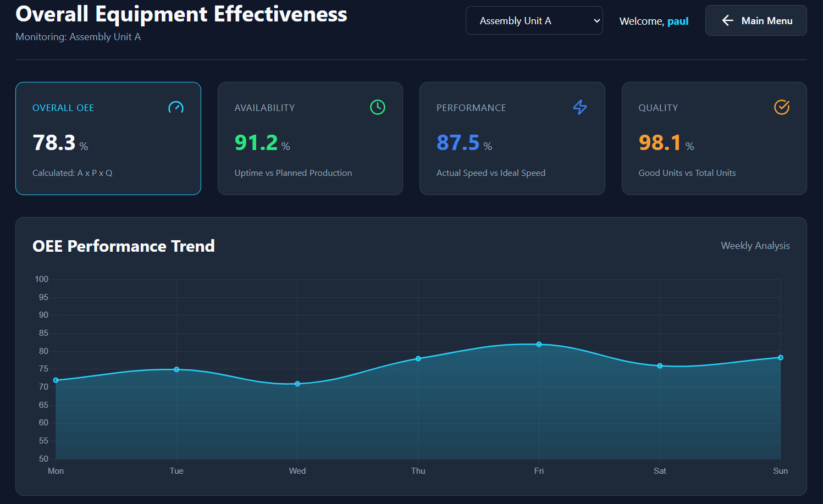Select the Overall OEE 78.3% card
This screenshot has height=504, width=823.
108,139
